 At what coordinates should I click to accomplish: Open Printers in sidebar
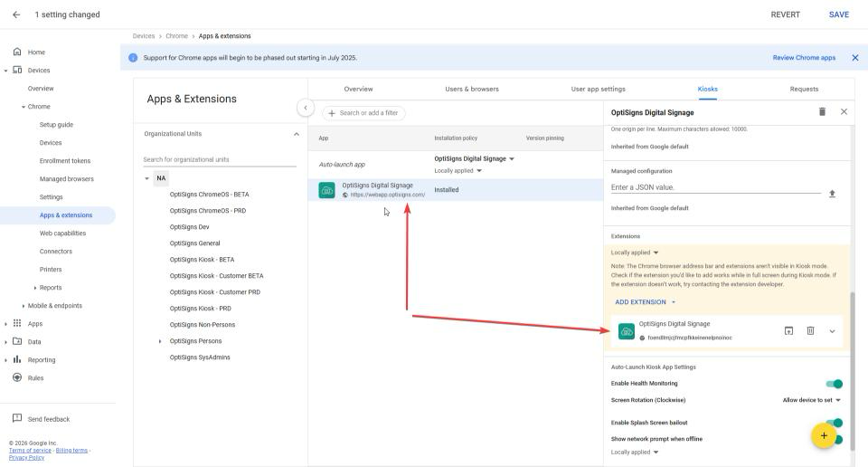pos(51,269)
